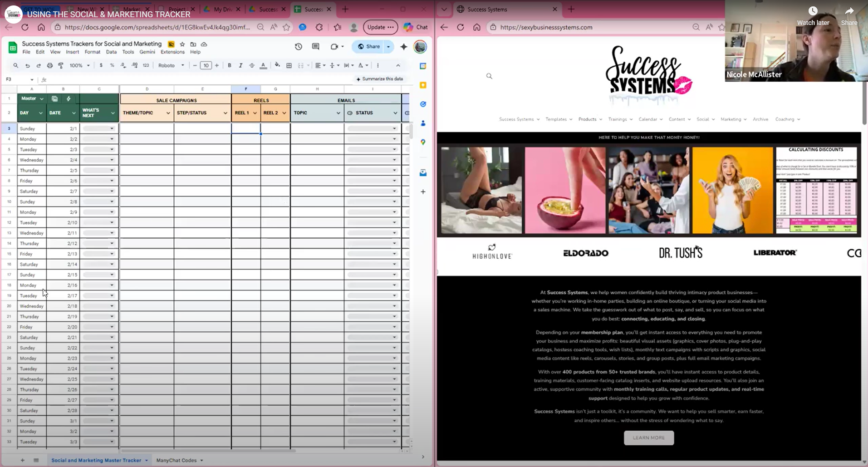This screenshot has width=868, height=467.
Task: Open the Calculating Discounts thumbnail
Action: pos(816,190)
